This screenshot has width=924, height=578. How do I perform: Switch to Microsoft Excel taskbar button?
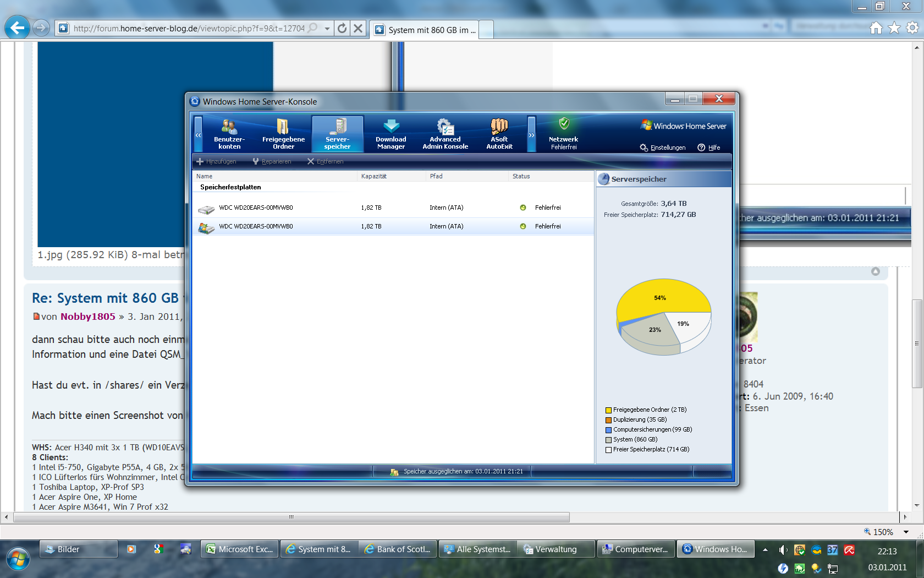coord(240,549)
